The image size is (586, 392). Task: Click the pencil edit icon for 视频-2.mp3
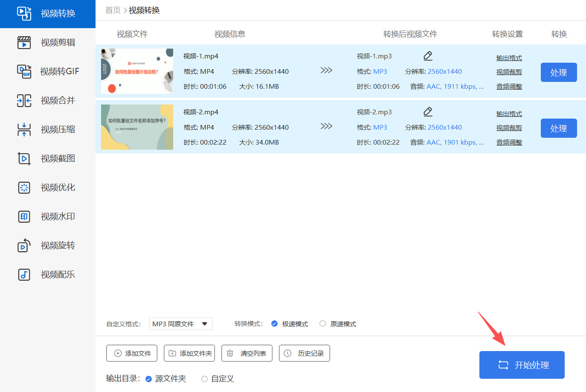(428, 112)
